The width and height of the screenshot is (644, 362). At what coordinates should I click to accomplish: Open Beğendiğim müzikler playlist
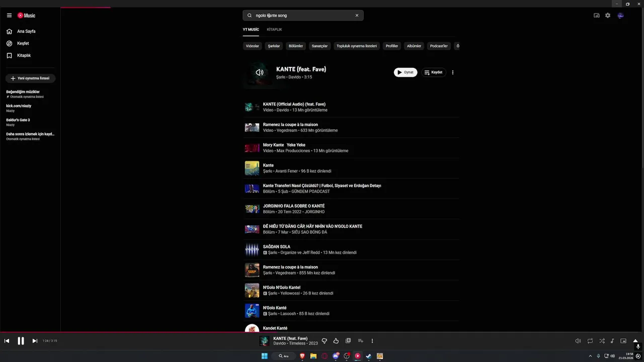pos(30,94)
